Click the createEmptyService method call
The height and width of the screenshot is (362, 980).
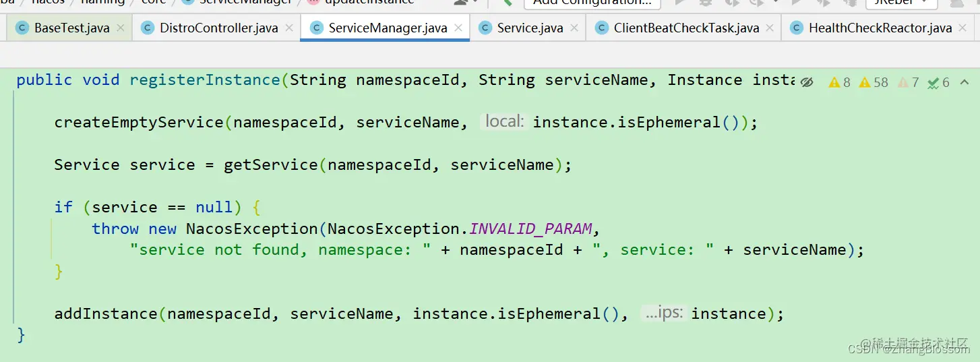pos(139,122)
